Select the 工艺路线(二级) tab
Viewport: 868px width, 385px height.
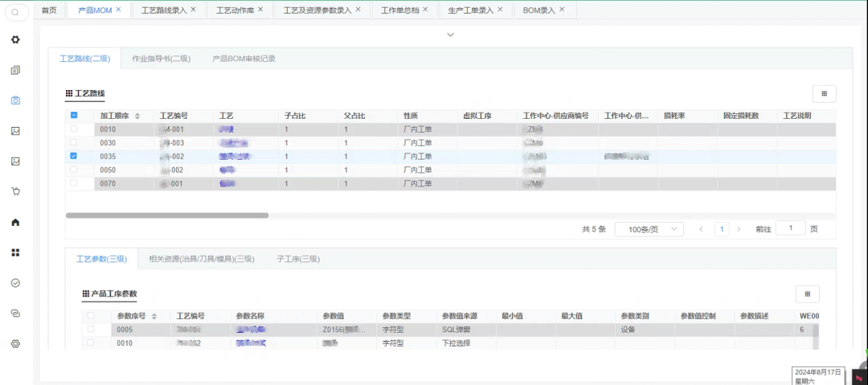85,59
